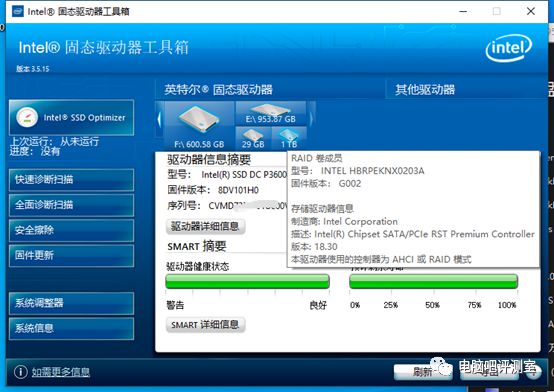The height and width of the screenshot is (392, 554).
Task: Open System Tuner (系统调整器)
Action: point(71,303)
